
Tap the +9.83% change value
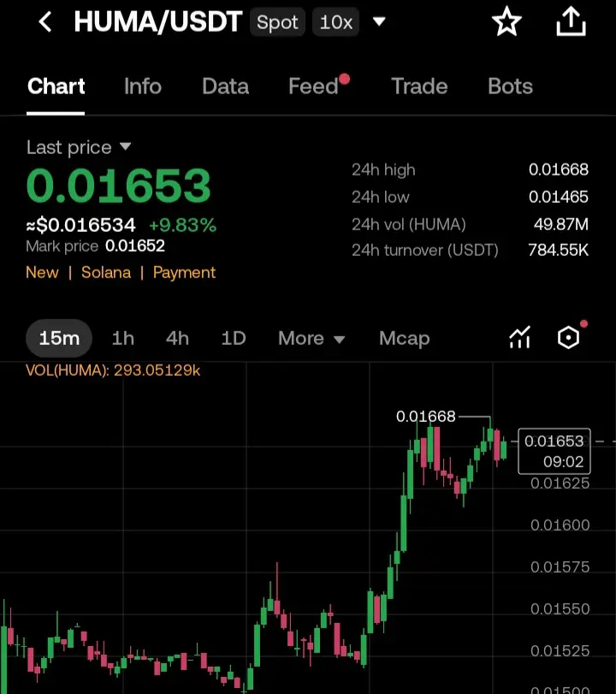tap(183, 225)
